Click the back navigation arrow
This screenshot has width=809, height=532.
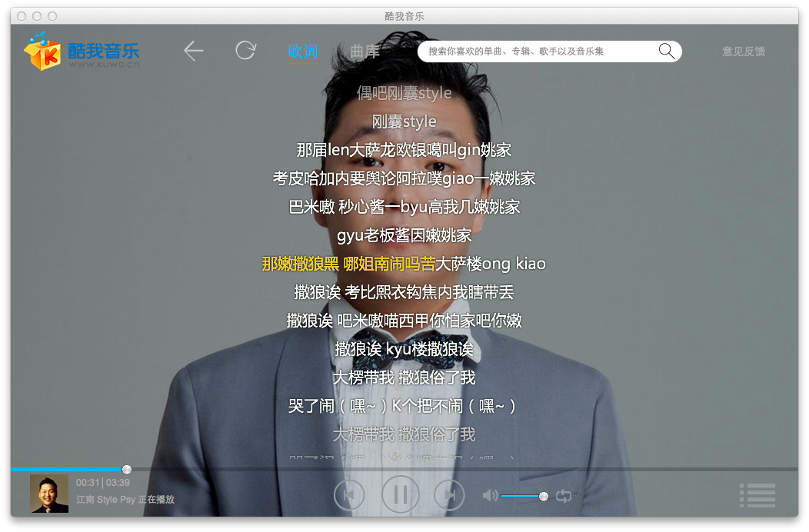[193, 50]
